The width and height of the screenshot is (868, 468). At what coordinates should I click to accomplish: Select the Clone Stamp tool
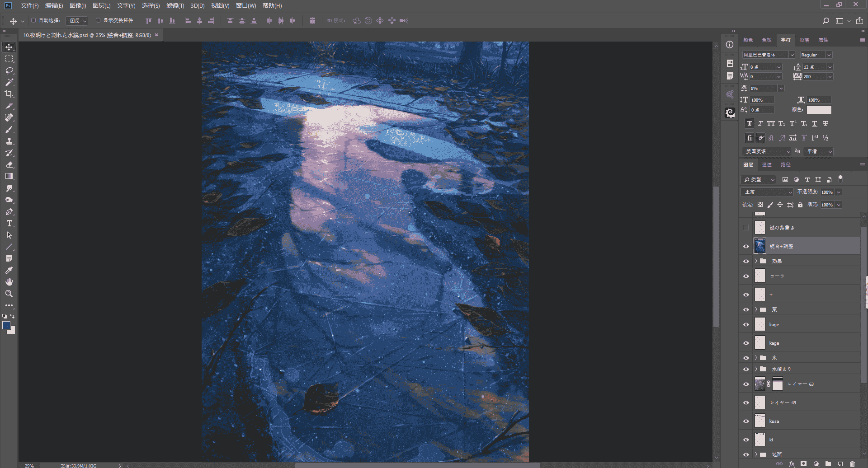[9, 141]
